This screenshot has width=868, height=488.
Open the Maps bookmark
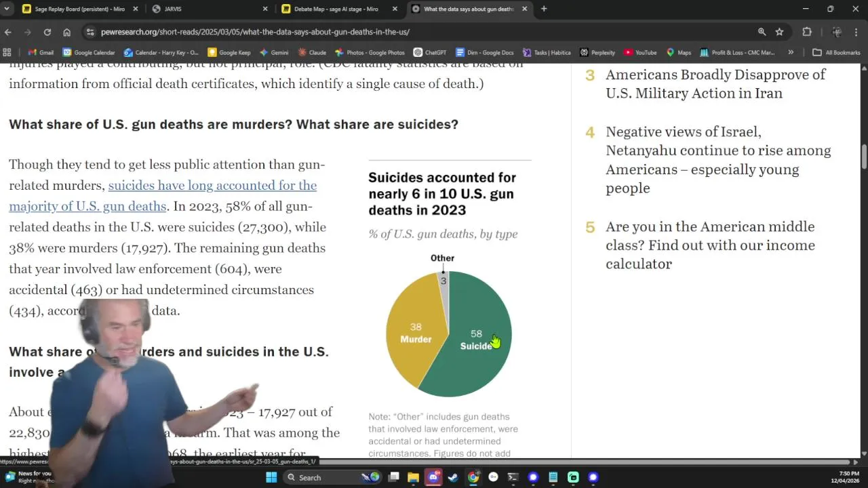pyautogui.click(x=679, y=52)
